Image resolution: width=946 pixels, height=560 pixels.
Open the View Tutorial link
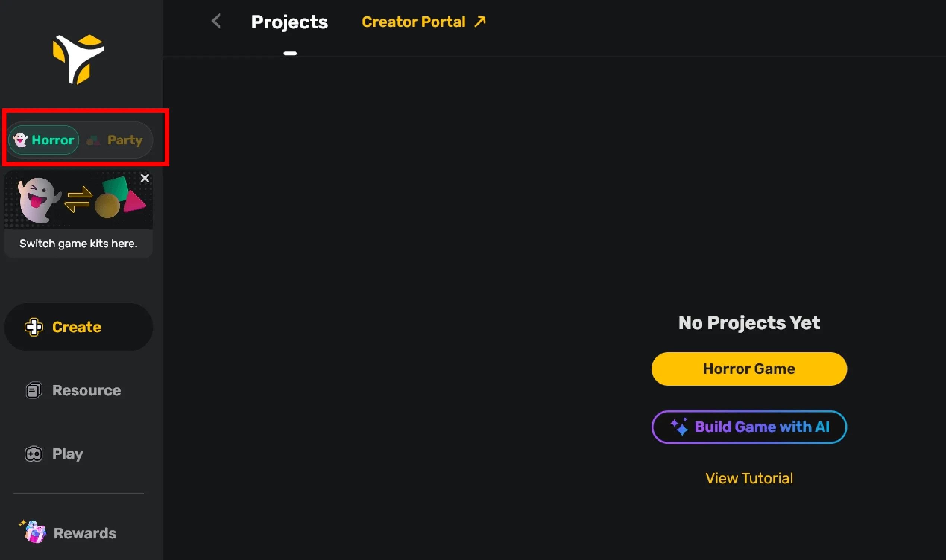[749, 478]
